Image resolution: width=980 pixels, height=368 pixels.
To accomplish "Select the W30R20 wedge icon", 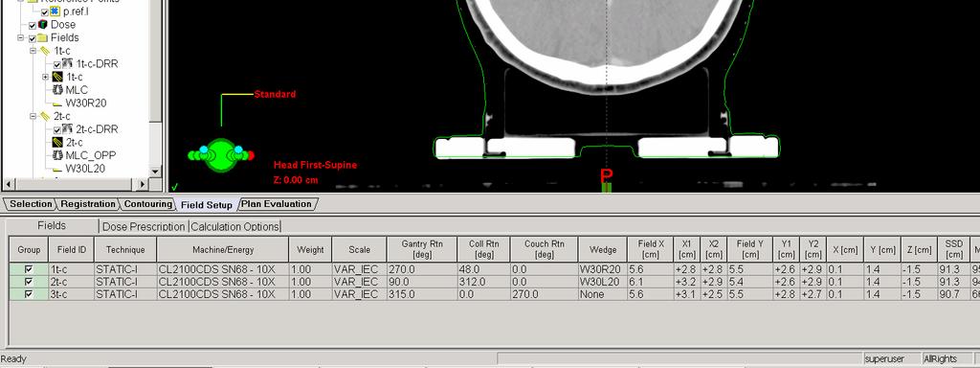I will [58, 103].
